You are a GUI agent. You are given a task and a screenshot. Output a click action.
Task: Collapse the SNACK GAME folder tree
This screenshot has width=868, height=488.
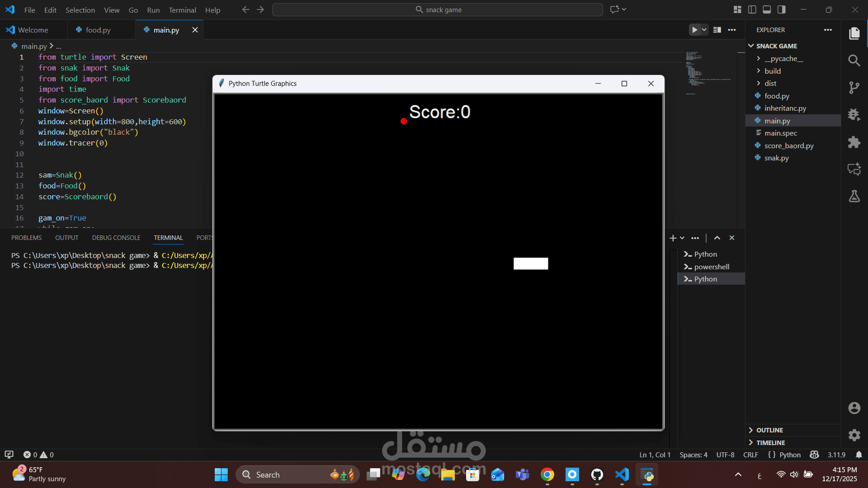coord(752,46)
